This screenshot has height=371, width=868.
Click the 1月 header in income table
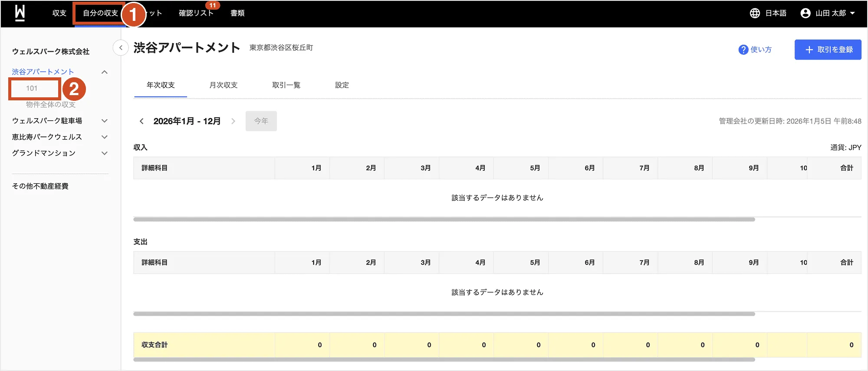tap(316, 168)
